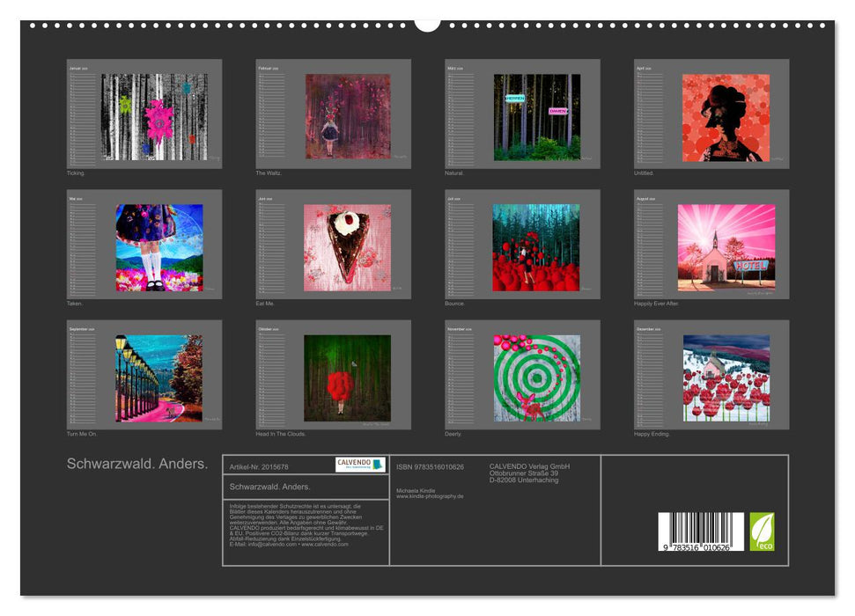
Task: Click the ISBN 9783516010626 text
Action: pos(430,466)
